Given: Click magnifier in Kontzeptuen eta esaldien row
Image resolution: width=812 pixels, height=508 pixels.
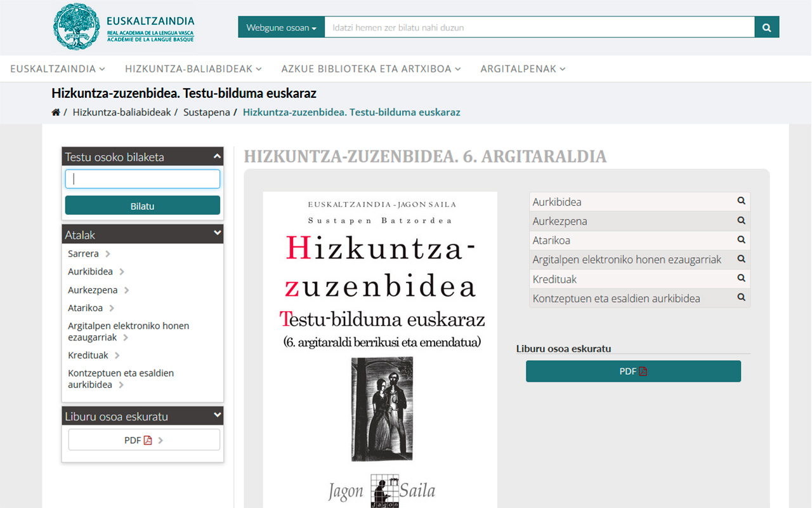Looking at the screenshot, I should pos(741,297).
